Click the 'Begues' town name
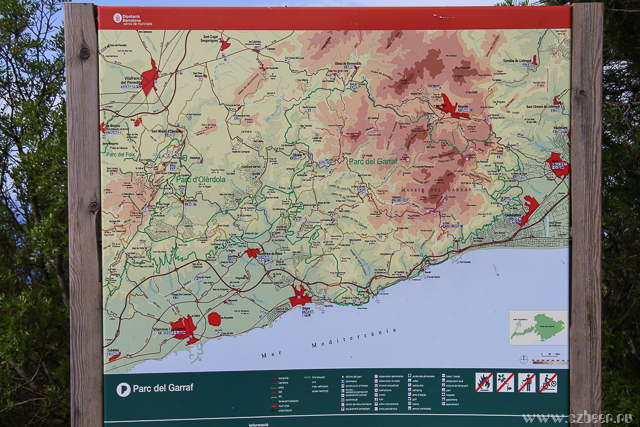The height and width of the screenshot is (427, 640). pos(464,109)
